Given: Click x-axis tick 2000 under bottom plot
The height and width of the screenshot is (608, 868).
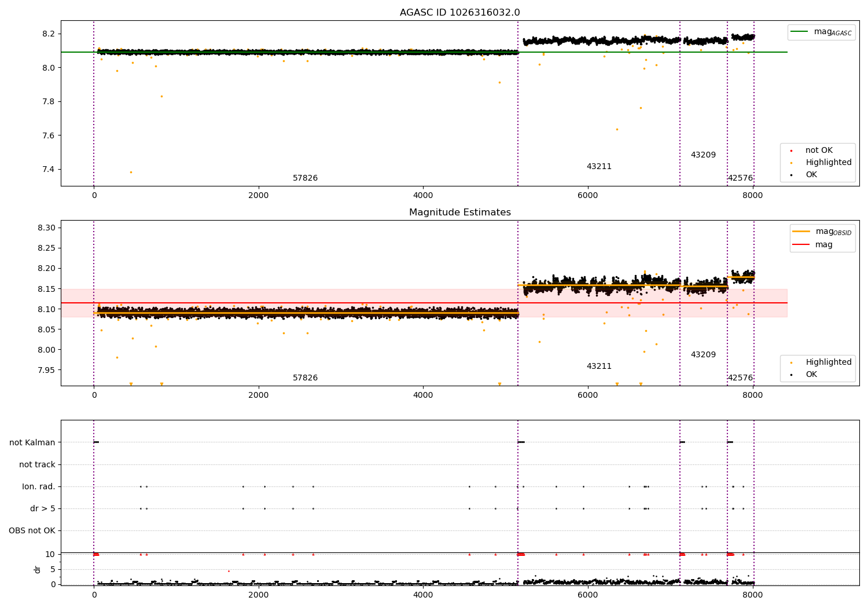Looking at the screenshot, I should 259,595.
